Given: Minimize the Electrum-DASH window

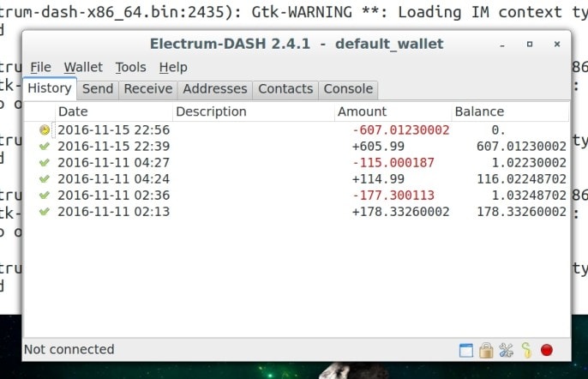Looking at the screenshot, I should pos(502,45).
